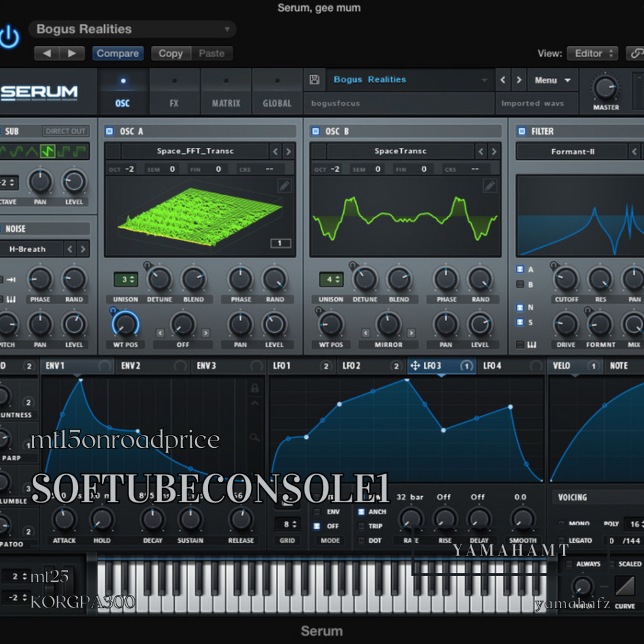
Task: Switch to the MATRIX tab
Action: 226,91
